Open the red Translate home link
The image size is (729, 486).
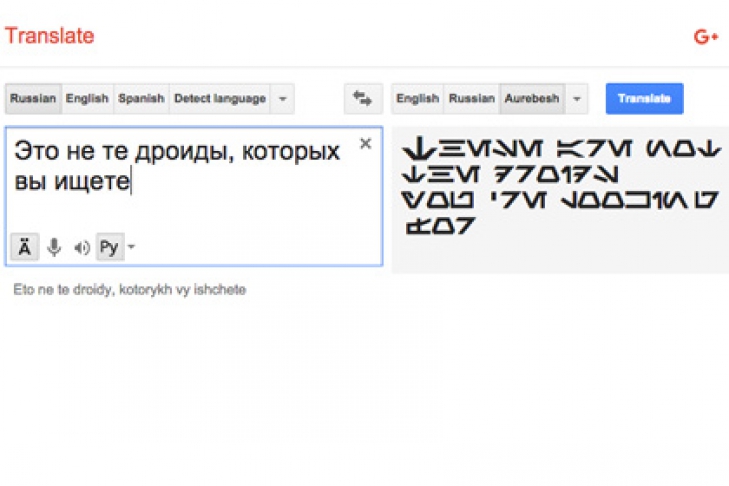[x=49, y=36]
